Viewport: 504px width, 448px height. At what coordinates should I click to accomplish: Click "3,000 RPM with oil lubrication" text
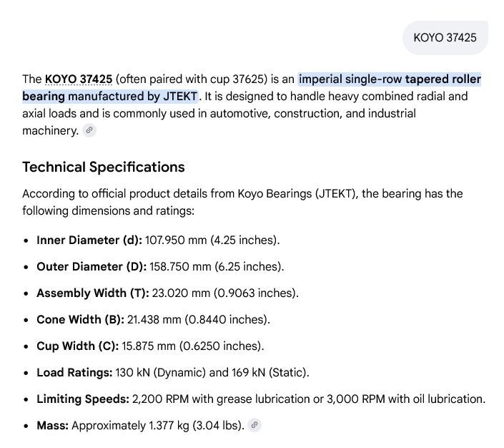click(x=405, y=399)
